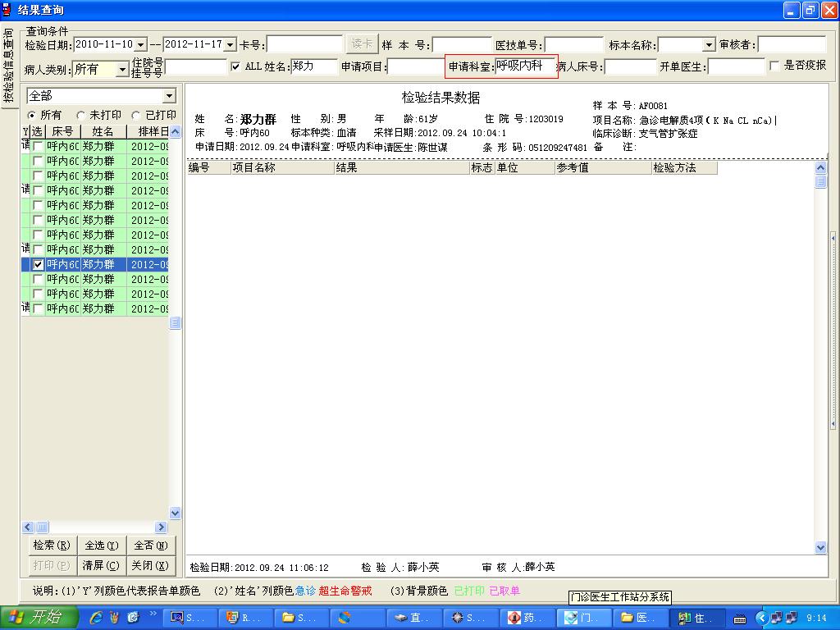Click the 结果查询 window title icon

pyautogui.click(x=7, y=10)
